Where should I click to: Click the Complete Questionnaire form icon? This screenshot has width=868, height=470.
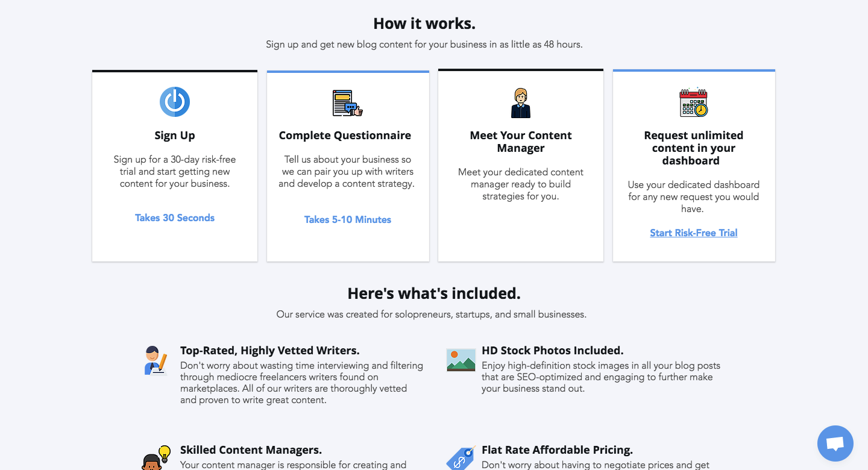[347, 103]
